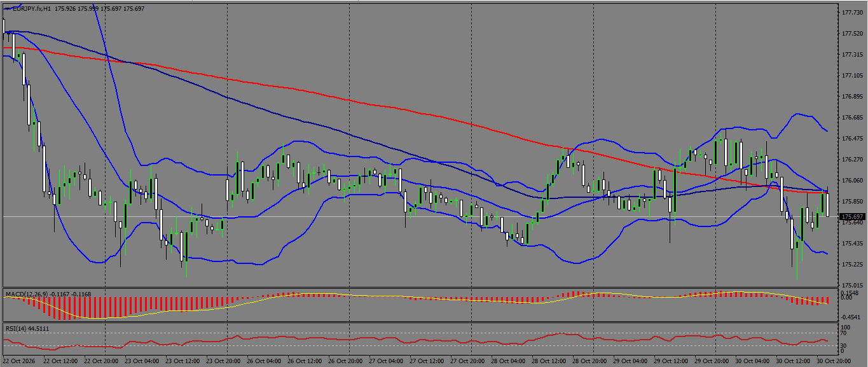The image size is (868, 367).
Task: Click the 23 Oct 12:00 time label
Action: pos(183,361)
